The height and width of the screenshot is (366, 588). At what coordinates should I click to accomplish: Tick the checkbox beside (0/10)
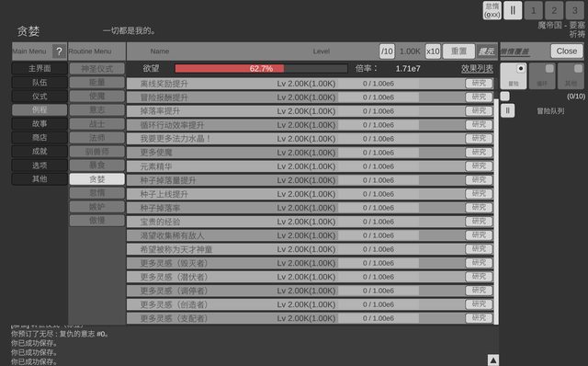coord(505,97)
